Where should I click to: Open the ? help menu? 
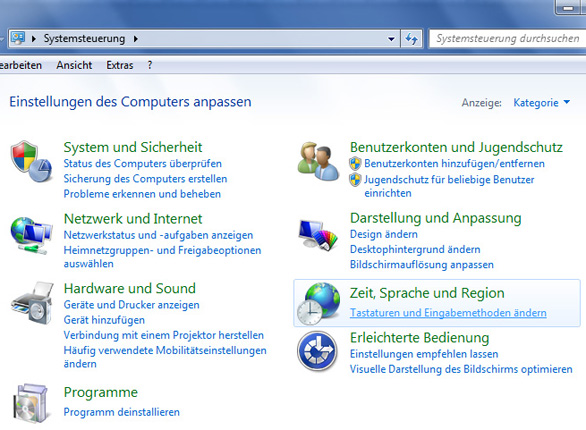(150, 65)
